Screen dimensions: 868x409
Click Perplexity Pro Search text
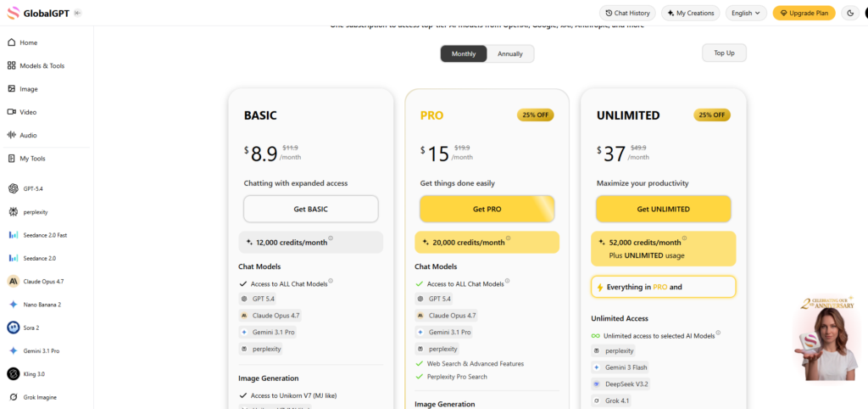point(457,377)
